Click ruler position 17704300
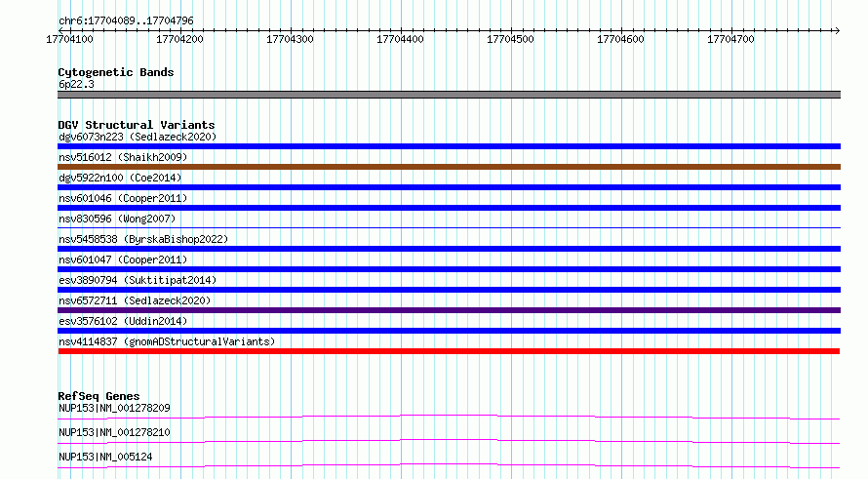 290,39
